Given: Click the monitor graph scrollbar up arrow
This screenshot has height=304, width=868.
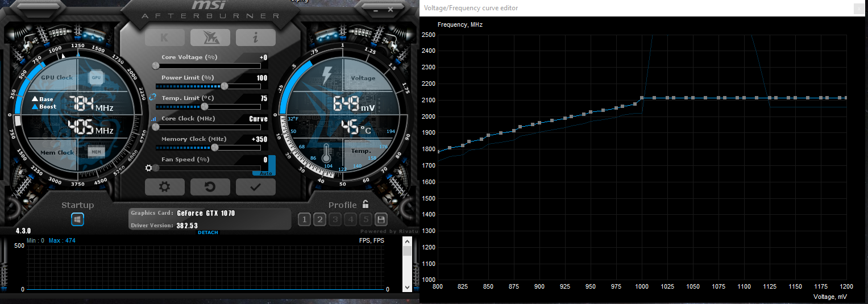Looking at the screenshot, I should click(x=407, y=241).
